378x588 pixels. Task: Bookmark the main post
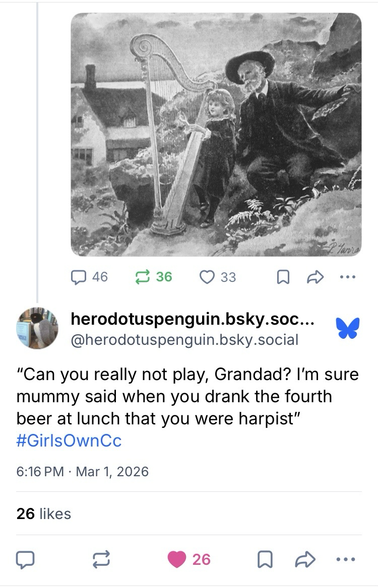tap(262, 559)
